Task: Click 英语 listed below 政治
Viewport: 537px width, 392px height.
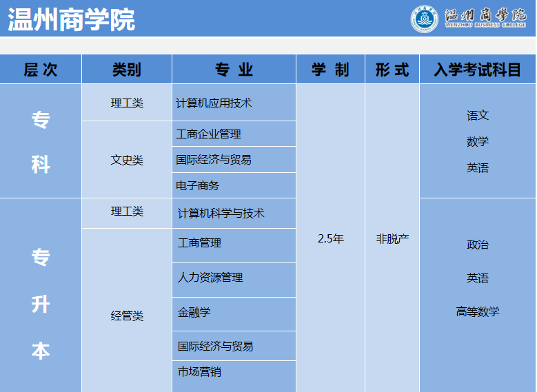Action: point(478,278)
